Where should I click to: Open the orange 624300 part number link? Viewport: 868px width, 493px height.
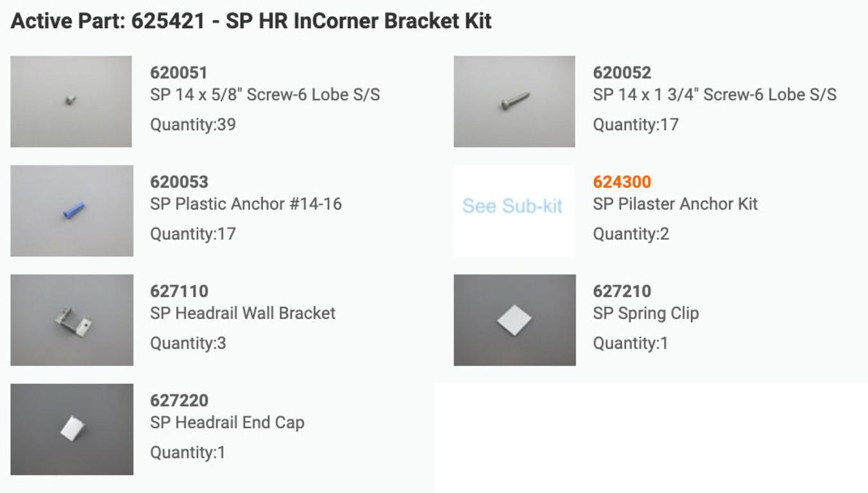622,182
